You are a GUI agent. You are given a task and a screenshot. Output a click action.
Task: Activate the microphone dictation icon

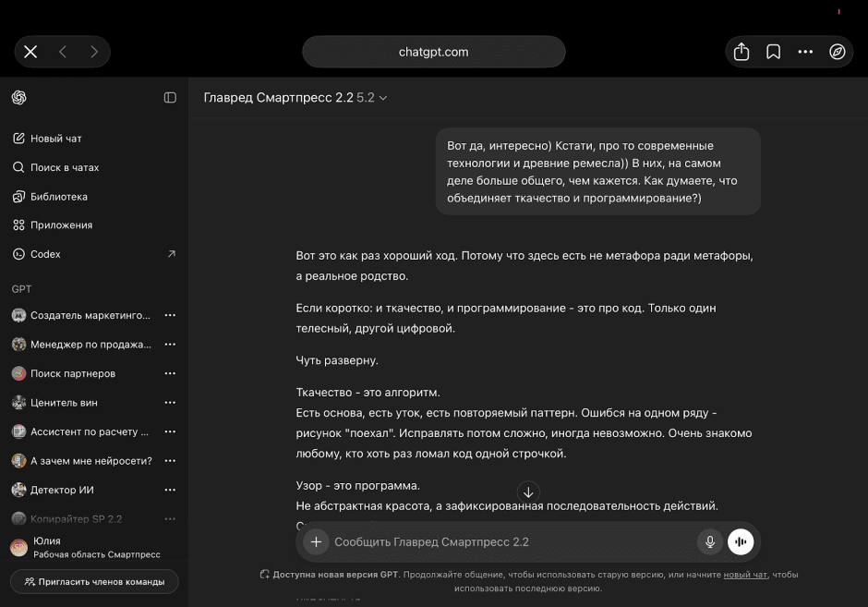tap(709, 542)
